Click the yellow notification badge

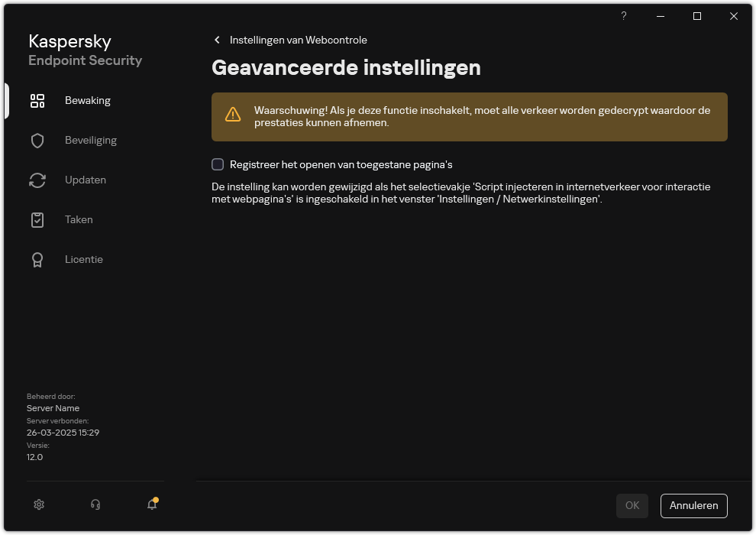(157, 498)
